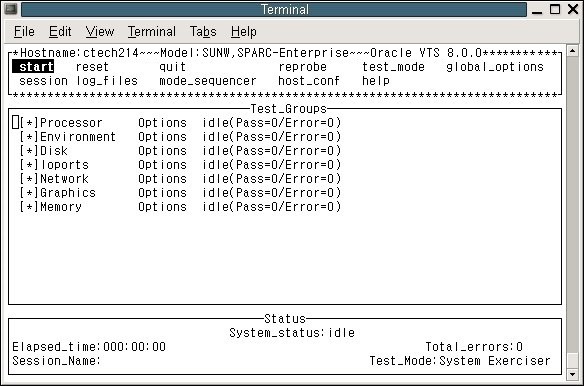Image resolution: width=584 pixels, height=386 pixels.
Task: Open the Edit menu
Action: 60,32
